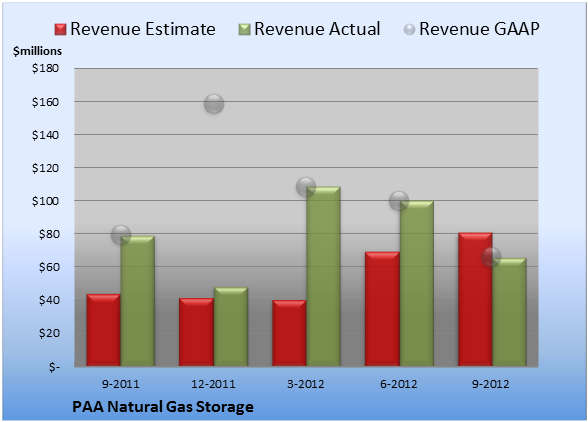Click the GAAP marker for 9-2011
The image size is (588, 422).
click(121, 235)
